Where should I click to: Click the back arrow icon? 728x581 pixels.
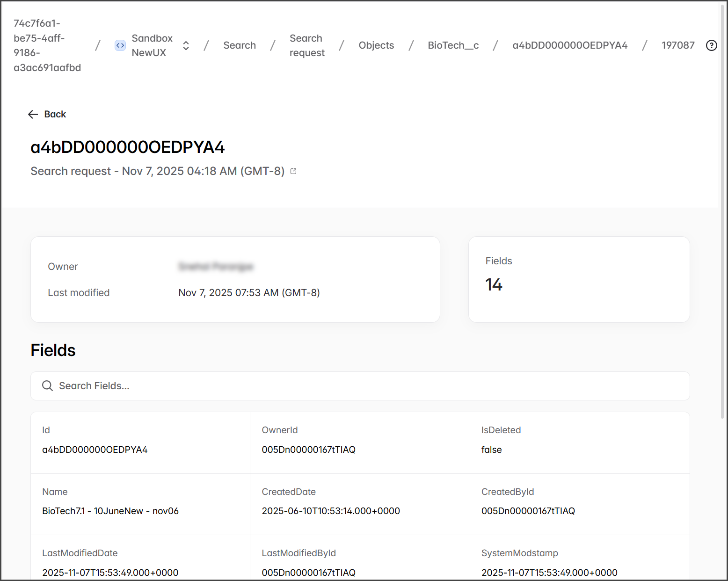click(33, 115)
